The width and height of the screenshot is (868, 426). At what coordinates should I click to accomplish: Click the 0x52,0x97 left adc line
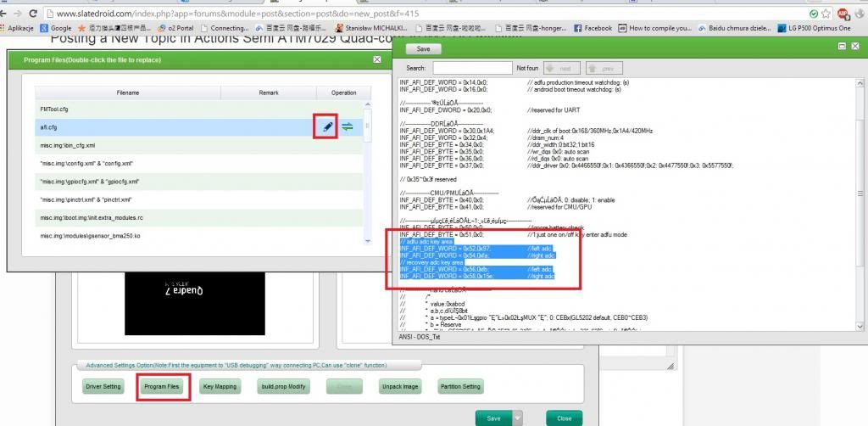[477, 249]
